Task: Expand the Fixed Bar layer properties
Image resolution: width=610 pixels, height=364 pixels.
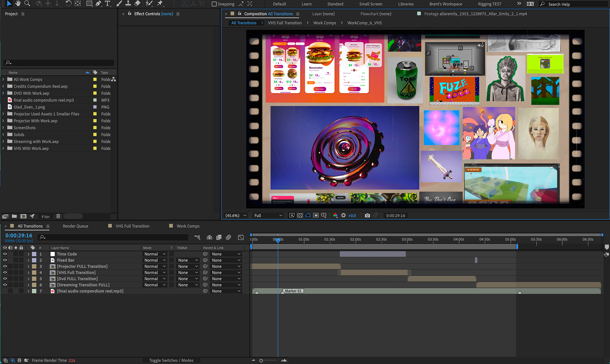Action: [28, 260]
